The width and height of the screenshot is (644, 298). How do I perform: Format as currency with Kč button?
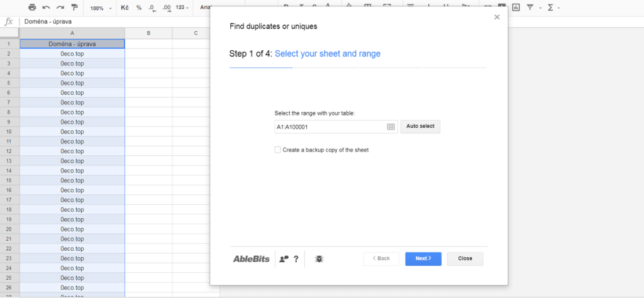point(125,8)
